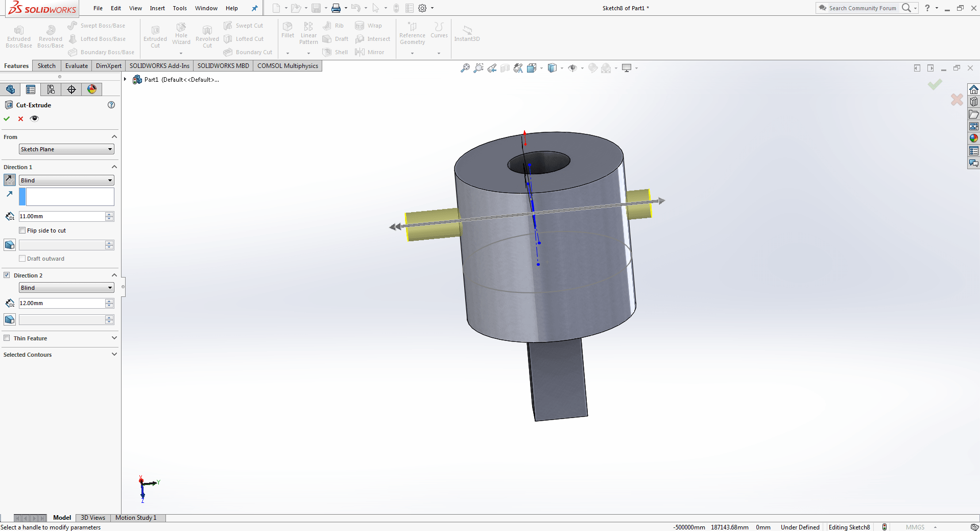Click Reverse Direction button in Direction 1
Image resolution: width=980 pixels, height=531 pixels.
10,180
